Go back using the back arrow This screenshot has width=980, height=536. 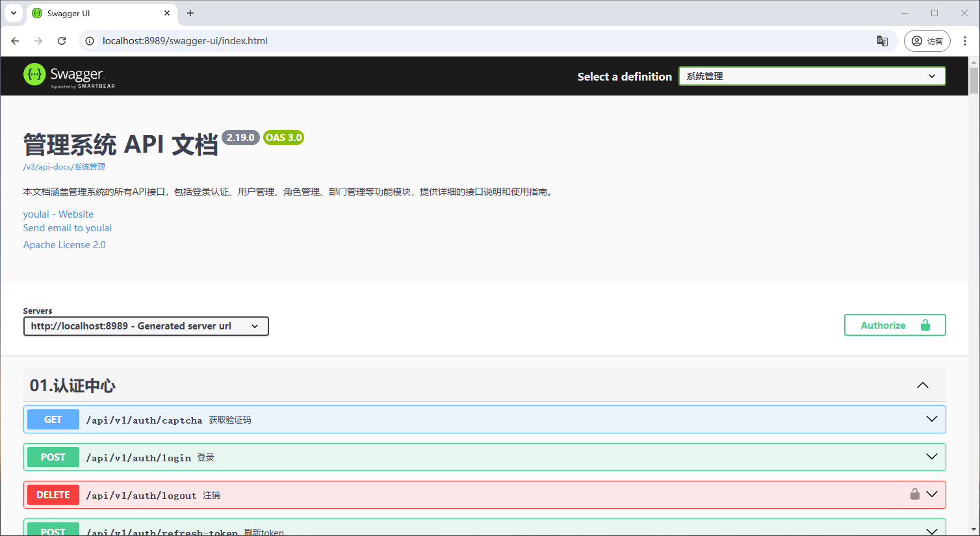coord(15,41)
